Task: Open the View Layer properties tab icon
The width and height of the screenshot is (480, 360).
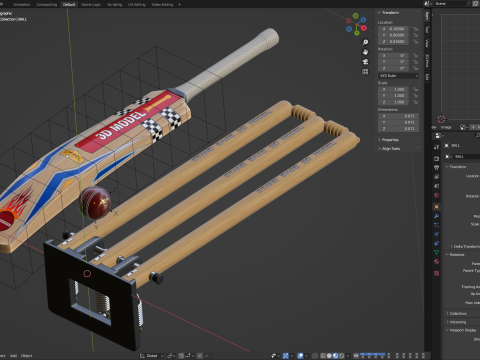Action: 436,177
